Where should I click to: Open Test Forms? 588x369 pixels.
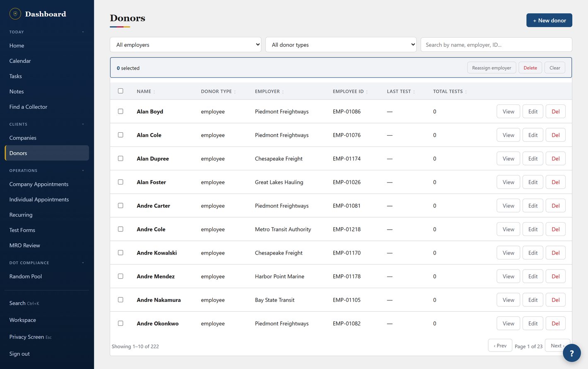(x=47, y=230)
